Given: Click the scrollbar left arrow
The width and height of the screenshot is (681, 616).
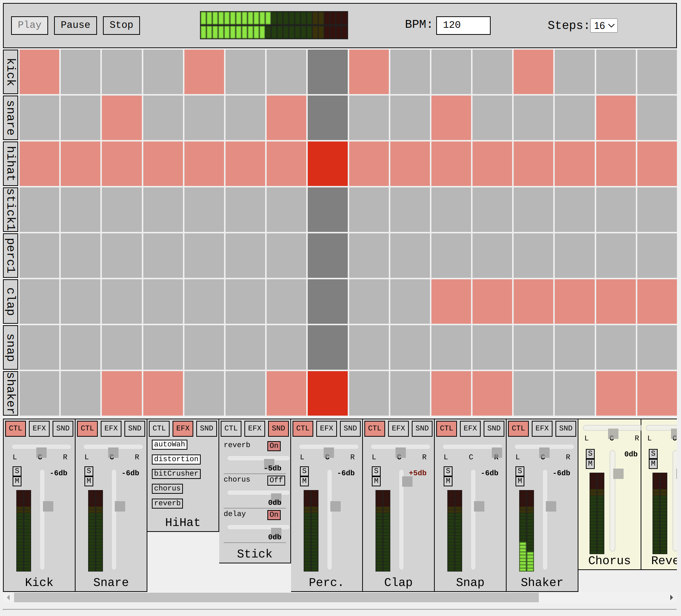Looking at the screenshot, I should click(x=9, y=597).
